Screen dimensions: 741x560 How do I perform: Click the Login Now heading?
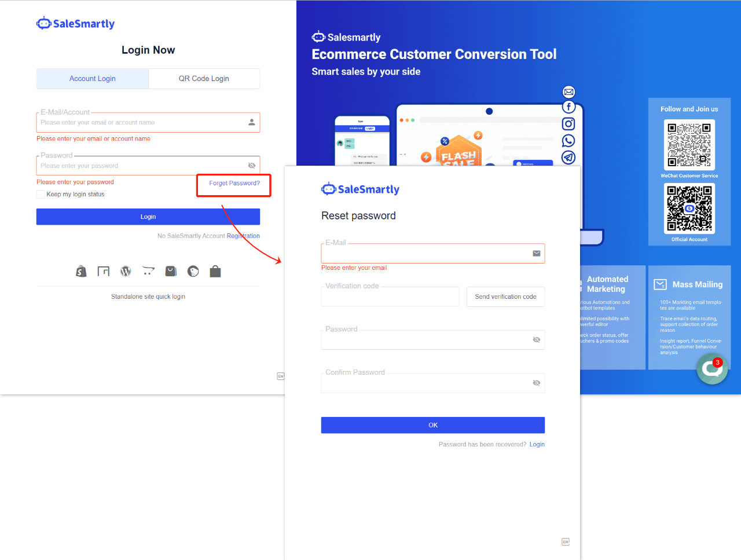148,50
